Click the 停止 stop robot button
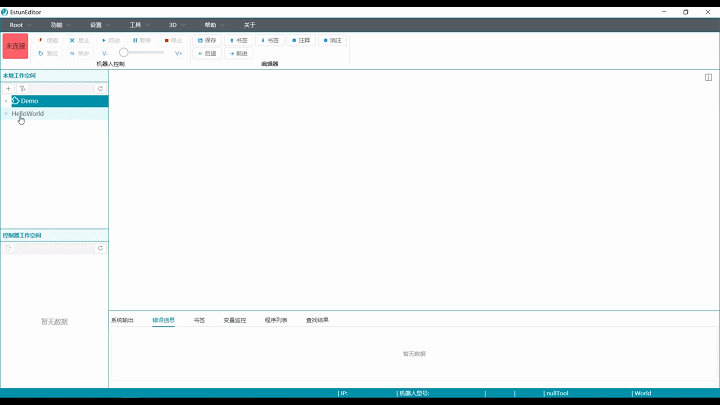The width and height of the screenshot is (720, 405). click(x=173, y=40)
